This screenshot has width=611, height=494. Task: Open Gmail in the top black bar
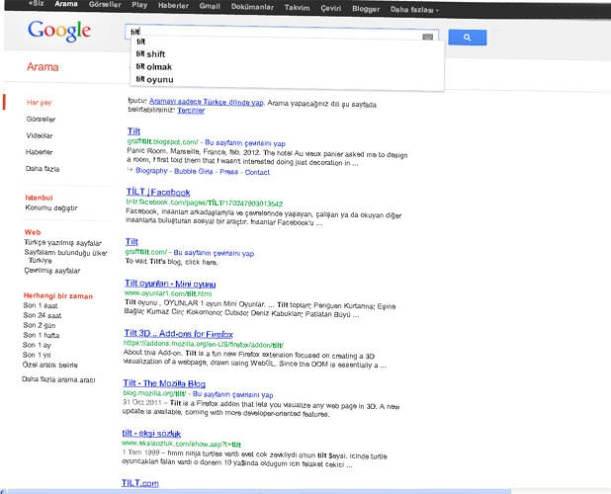(x=210, y=6)
